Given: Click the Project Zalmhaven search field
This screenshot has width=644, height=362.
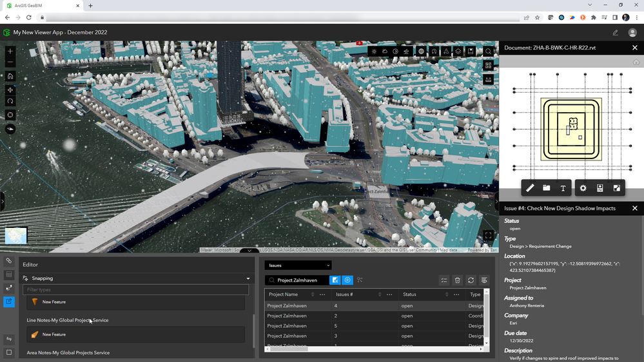Looking at the screenshot, I should [x=297, y=280].
